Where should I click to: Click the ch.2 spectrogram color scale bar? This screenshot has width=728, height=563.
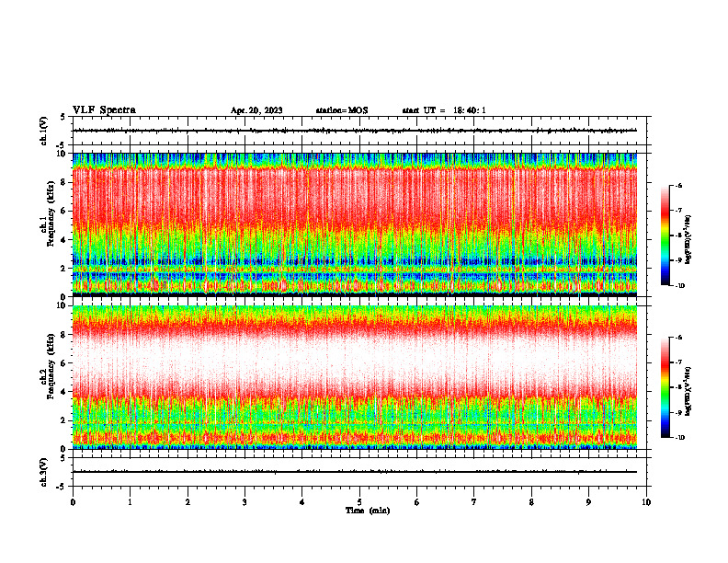(x=665, y=387)
